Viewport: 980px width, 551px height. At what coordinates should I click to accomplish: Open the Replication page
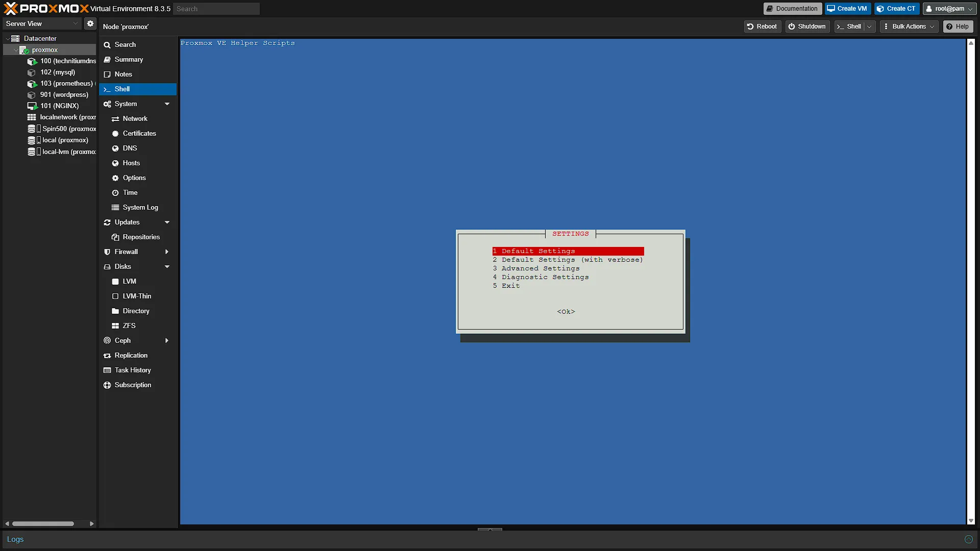(x=138, y=355)
